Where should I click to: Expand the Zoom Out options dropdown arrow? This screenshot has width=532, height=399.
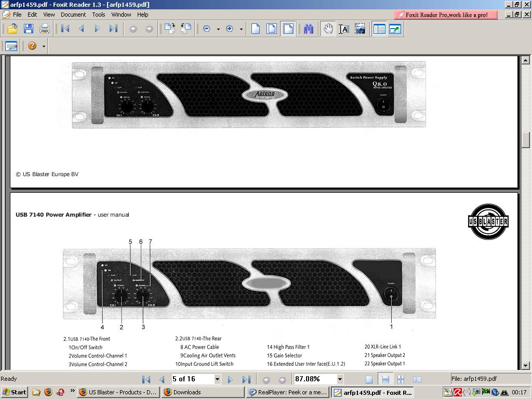point(218,29)
